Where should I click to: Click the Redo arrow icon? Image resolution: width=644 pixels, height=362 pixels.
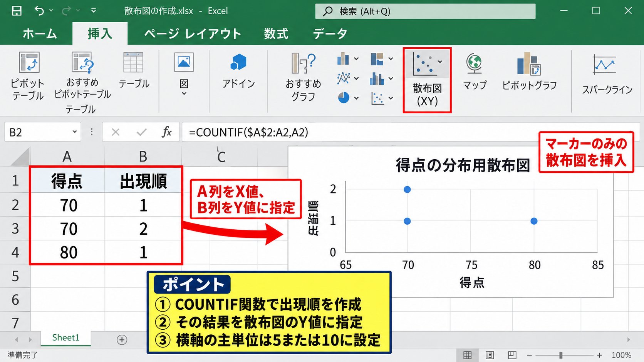66,11
